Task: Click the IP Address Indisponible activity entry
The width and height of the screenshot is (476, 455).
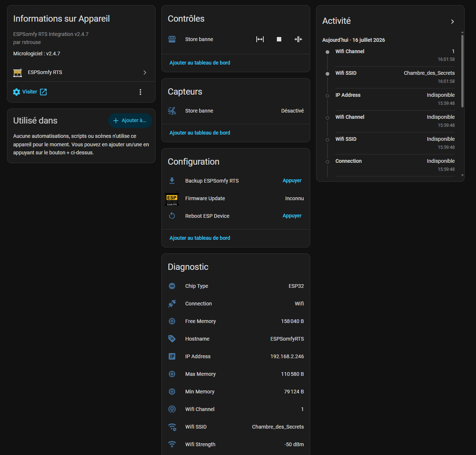Action: point(395,99)
